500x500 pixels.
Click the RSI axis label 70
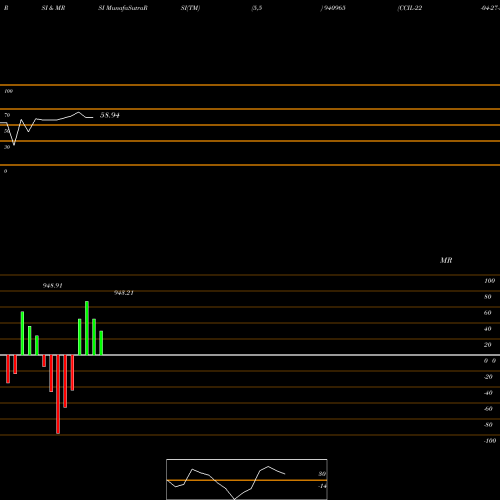pyautogui.click(x=7, y=115)
